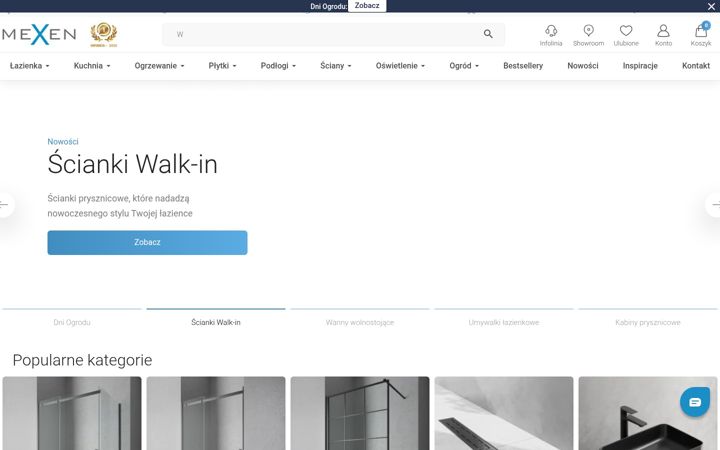Click the Ścianki Walk-in headline
720x450 pixels.
[x=133, y=164]
